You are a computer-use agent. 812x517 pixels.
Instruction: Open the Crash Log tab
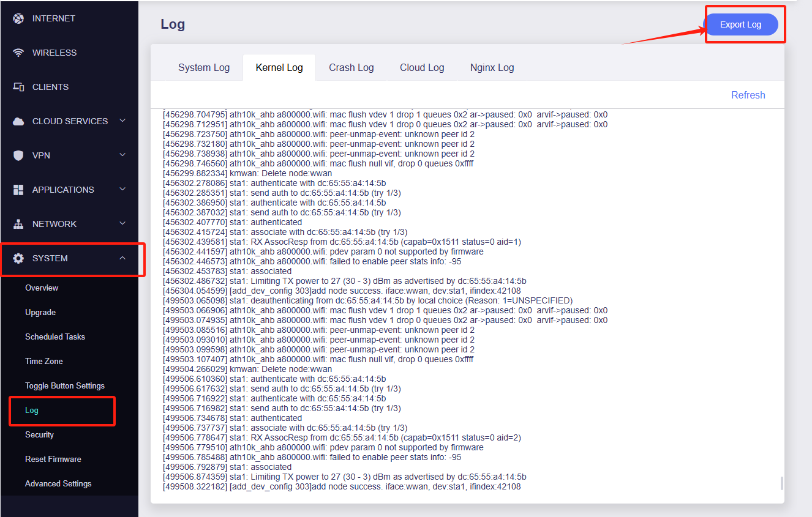[351, 67]
